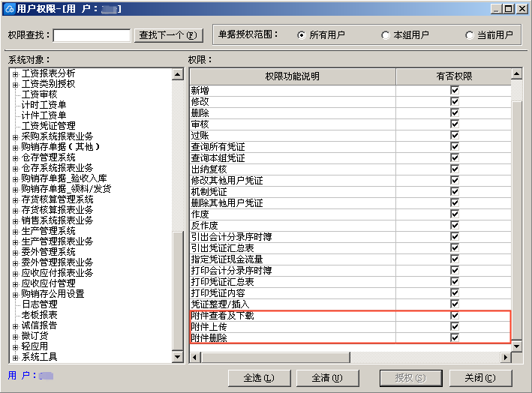Select 工资凭证管理 in the tree
This screenshot has height=393, width=532.
click(49, 126)
